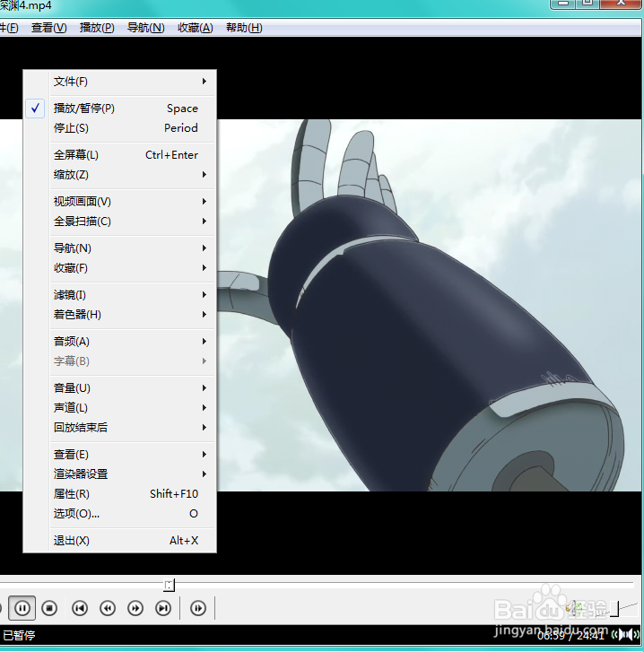Open the 声道(L) submenu
Image resolution: width=644 pixels, height=652 pixels.
tap(119, 407)
